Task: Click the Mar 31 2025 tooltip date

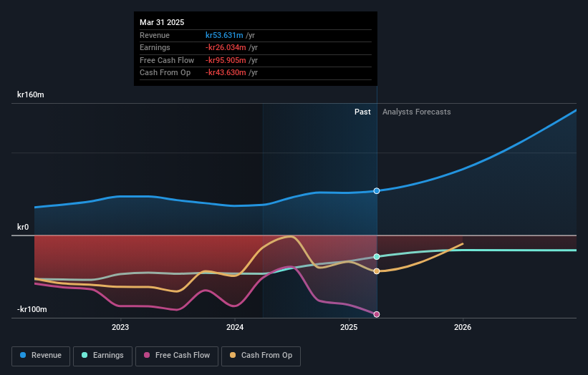Action: [162, 22]
